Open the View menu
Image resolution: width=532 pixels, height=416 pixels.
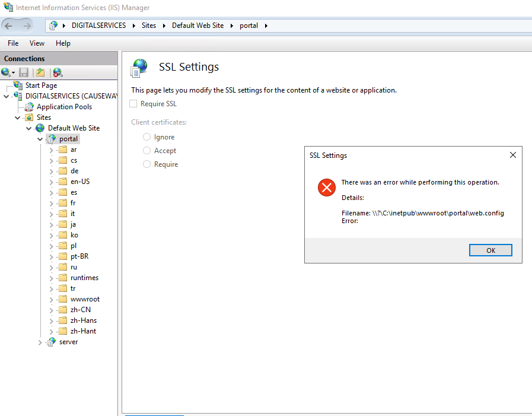point(37,43)
